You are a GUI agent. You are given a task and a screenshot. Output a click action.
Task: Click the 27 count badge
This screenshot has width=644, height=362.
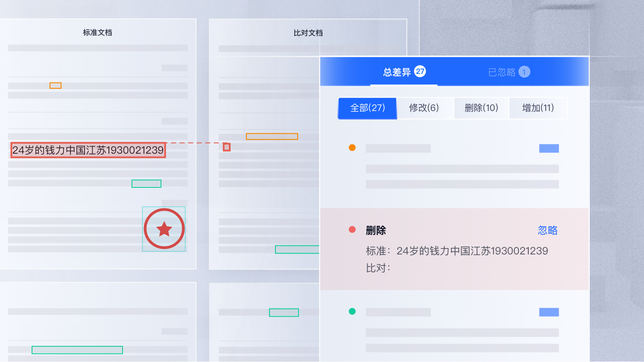420,71
